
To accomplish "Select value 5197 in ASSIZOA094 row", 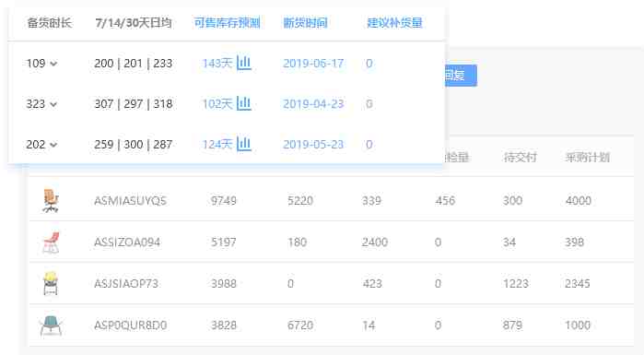I will (224, 242).
